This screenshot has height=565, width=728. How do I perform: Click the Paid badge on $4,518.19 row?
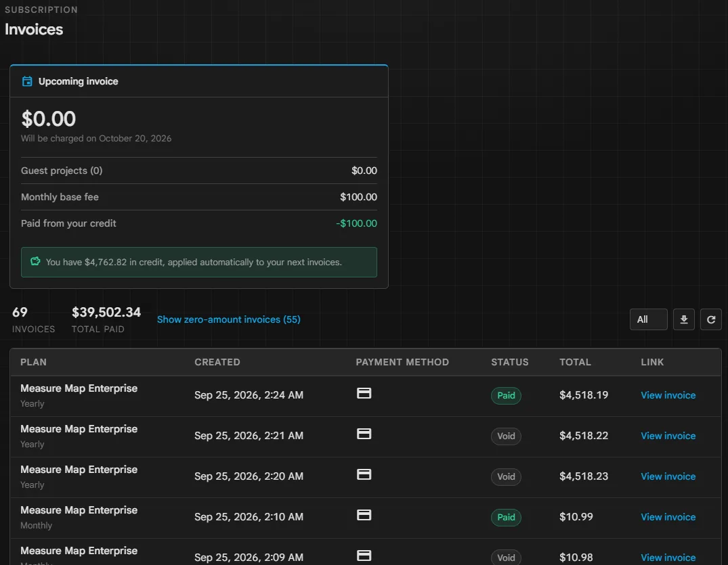pyautogui.click(x=506, y=396)
